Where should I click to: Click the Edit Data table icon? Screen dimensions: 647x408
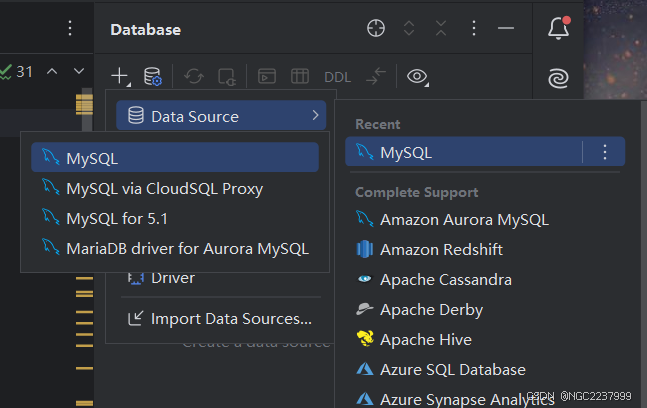[300, 76]
